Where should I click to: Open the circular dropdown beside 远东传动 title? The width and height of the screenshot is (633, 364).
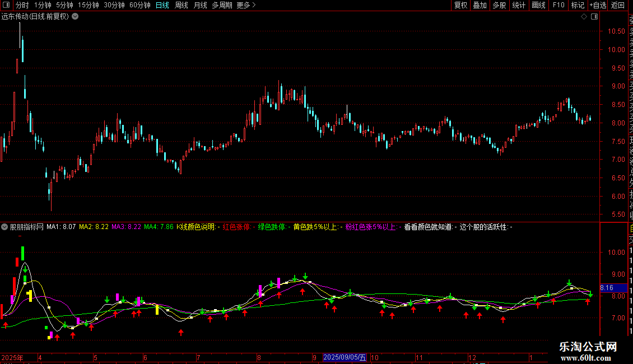[x=75, y=17]
